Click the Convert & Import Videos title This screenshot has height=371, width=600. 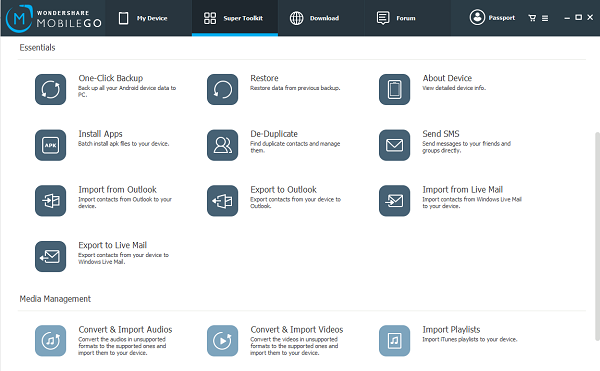(x=297, y=330)
